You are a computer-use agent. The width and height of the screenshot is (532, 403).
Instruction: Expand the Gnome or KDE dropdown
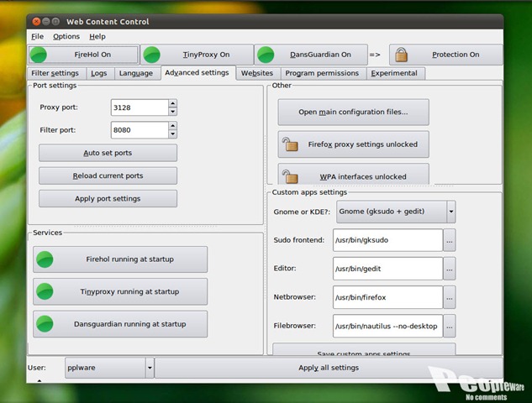(x=450, y=212)
